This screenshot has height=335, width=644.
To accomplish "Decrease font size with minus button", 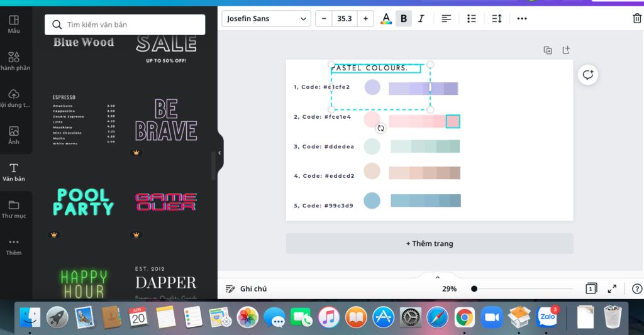I will (324, 18).
